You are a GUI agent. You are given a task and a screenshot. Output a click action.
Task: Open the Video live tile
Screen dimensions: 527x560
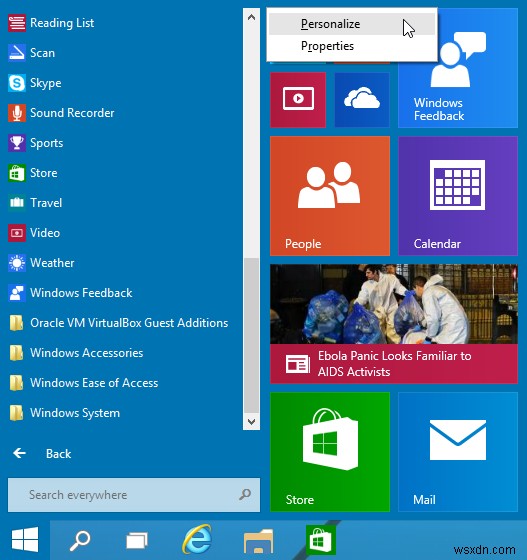[298, 100]
